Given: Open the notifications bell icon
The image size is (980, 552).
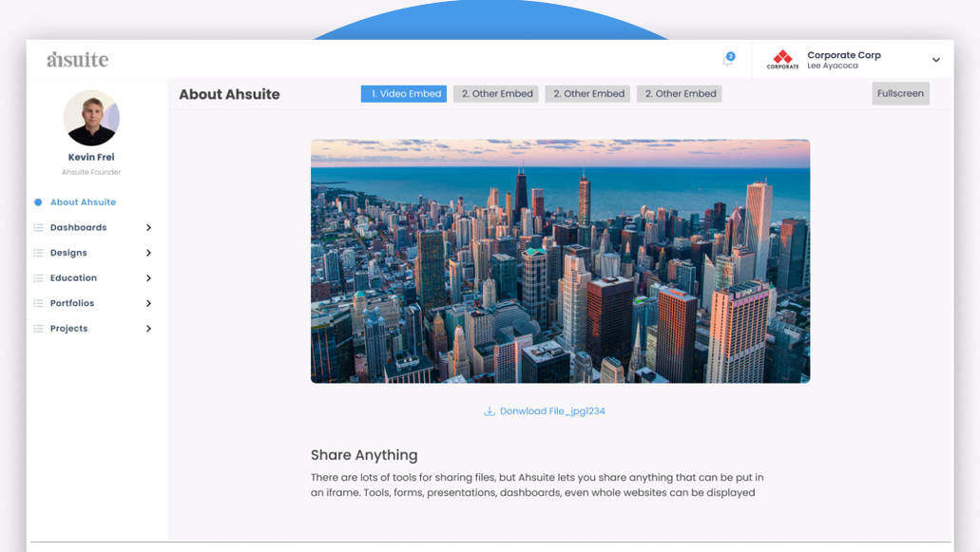Looking at the screenshot, I should pos(727,60).
